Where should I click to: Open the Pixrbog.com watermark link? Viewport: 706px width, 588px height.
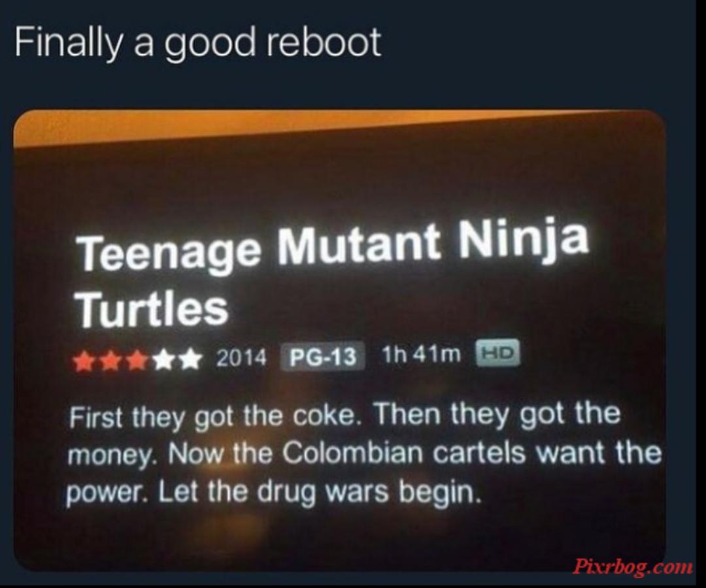point(632,566)
